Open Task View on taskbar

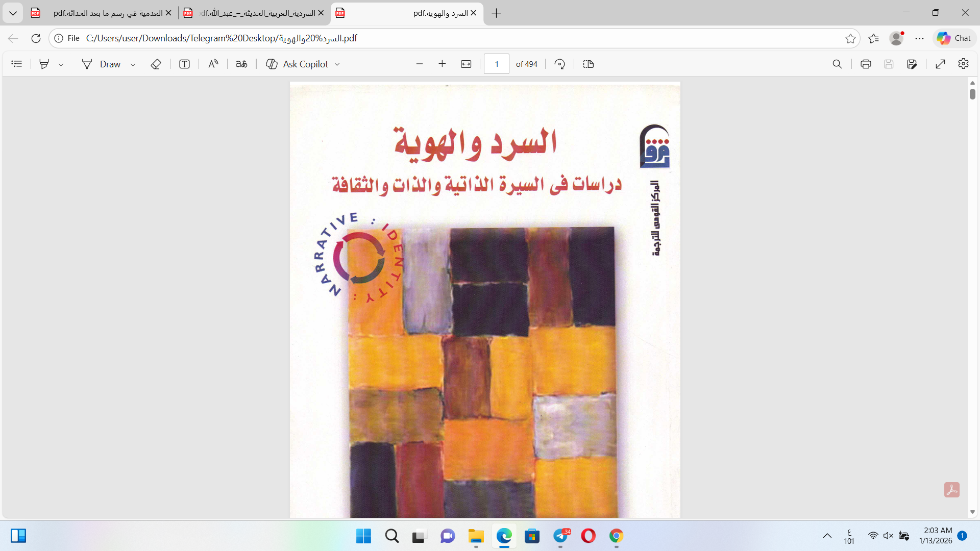pyautogui.click(x=419, y=536)
